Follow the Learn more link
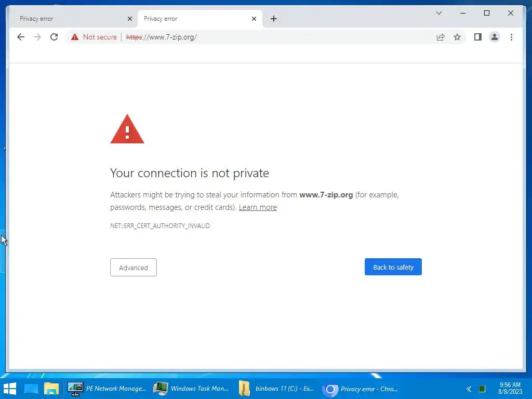532x399 pixels. click(x=258, y=207)
